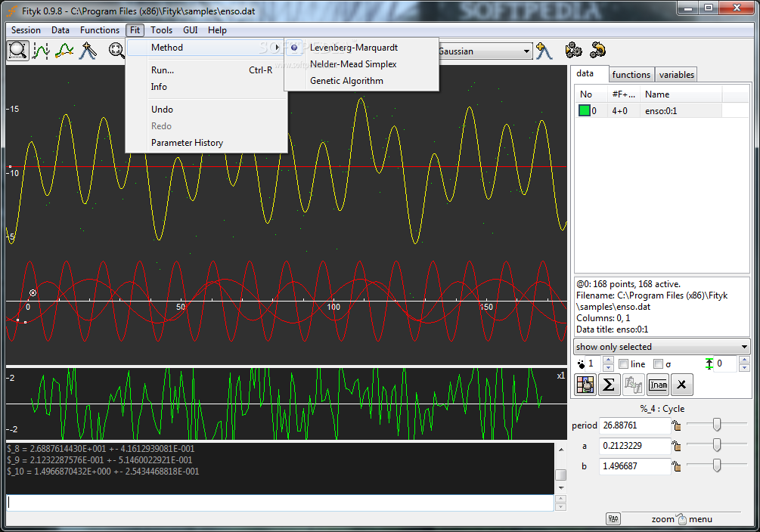Select the normal zoom mode tool
Screen dimensions: 760x532
pyautogui.click(x=18, y=51)
